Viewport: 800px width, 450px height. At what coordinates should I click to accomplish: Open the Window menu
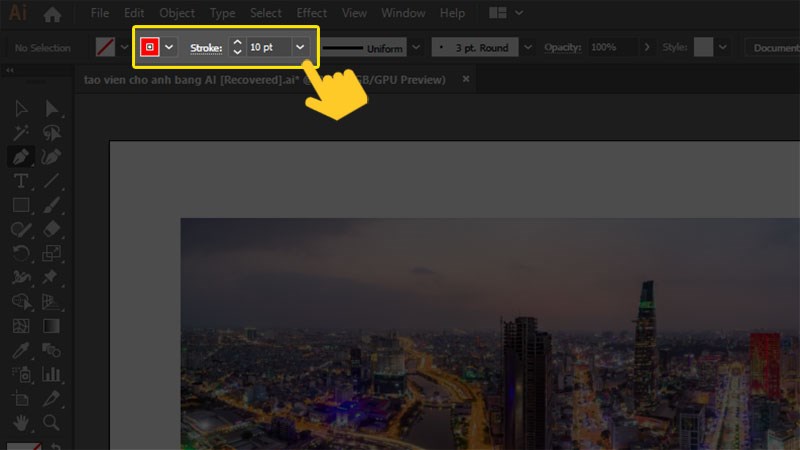pos(403,13)
